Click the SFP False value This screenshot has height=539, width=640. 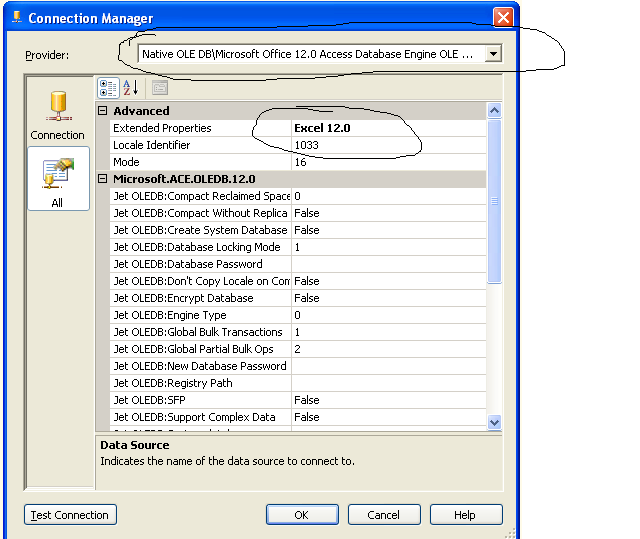click(389, 400)
